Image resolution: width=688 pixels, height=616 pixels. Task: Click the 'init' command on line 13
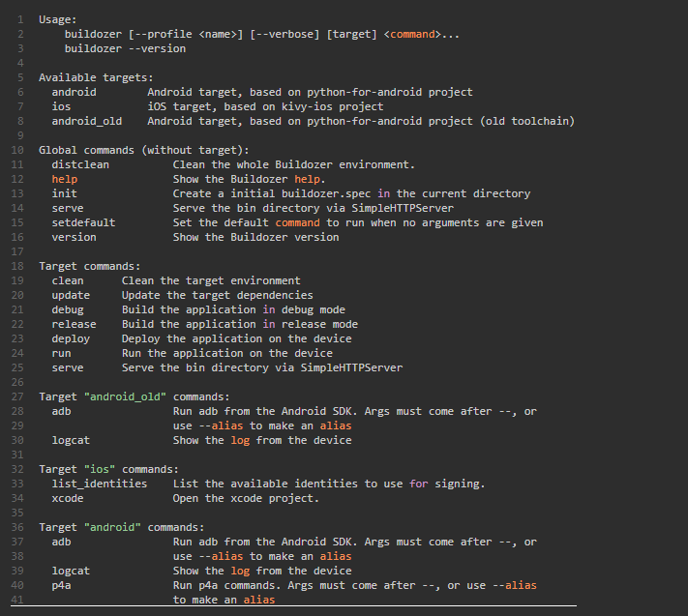click(64, 193)
